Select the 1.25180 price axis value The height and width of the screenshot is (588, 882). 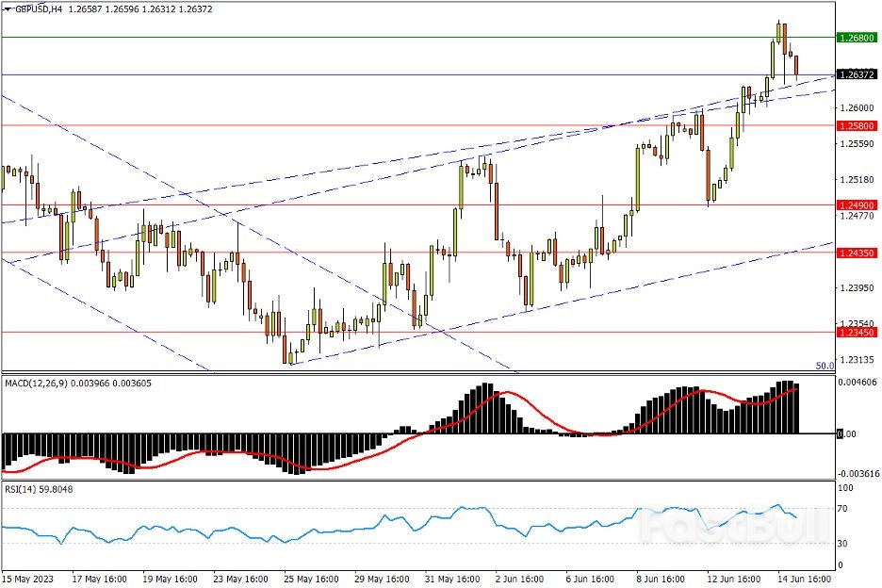[857, 179]
